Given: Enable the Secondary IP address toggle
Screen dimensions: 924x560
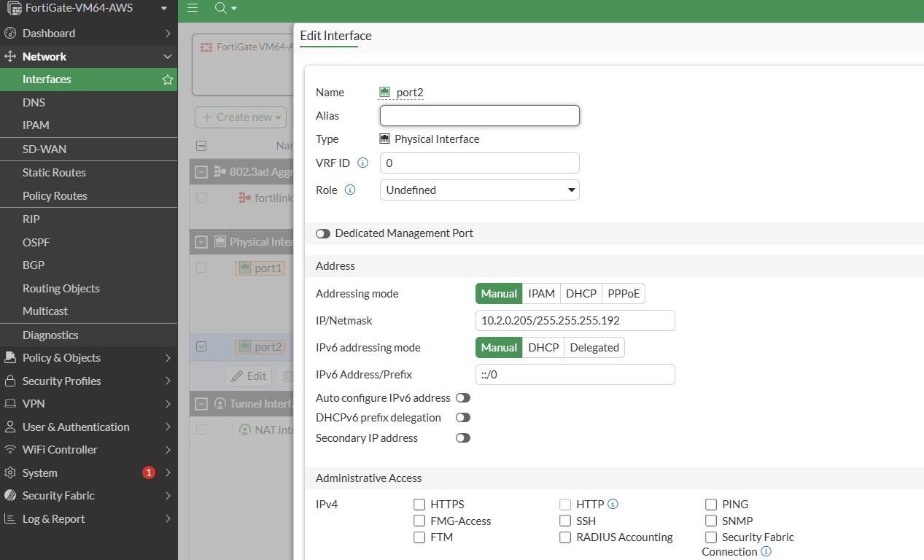Looking at the screenshot, I should tap(462, 437).
